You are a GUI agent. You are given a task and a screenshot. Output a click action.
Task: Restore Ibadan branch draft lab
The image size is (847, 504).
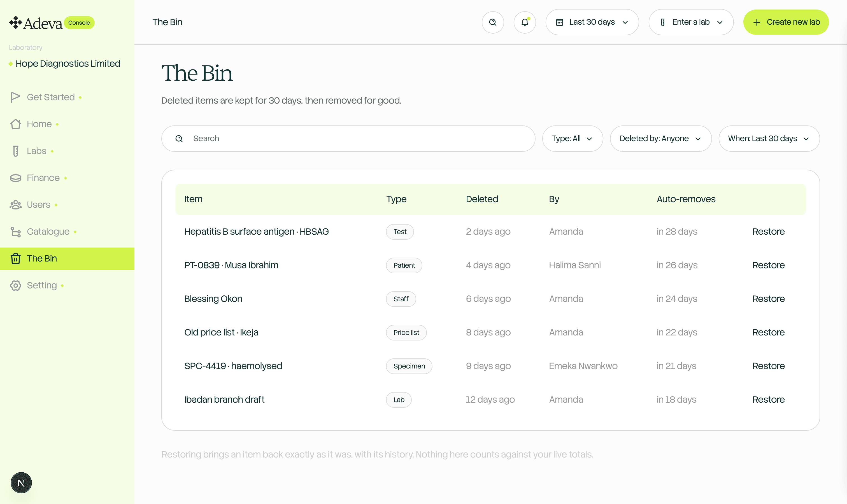(768, 400)
